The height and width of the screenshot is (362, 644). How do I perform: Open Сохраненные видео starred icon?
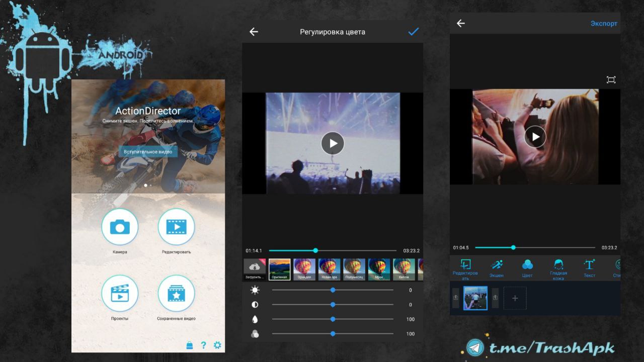176,293
